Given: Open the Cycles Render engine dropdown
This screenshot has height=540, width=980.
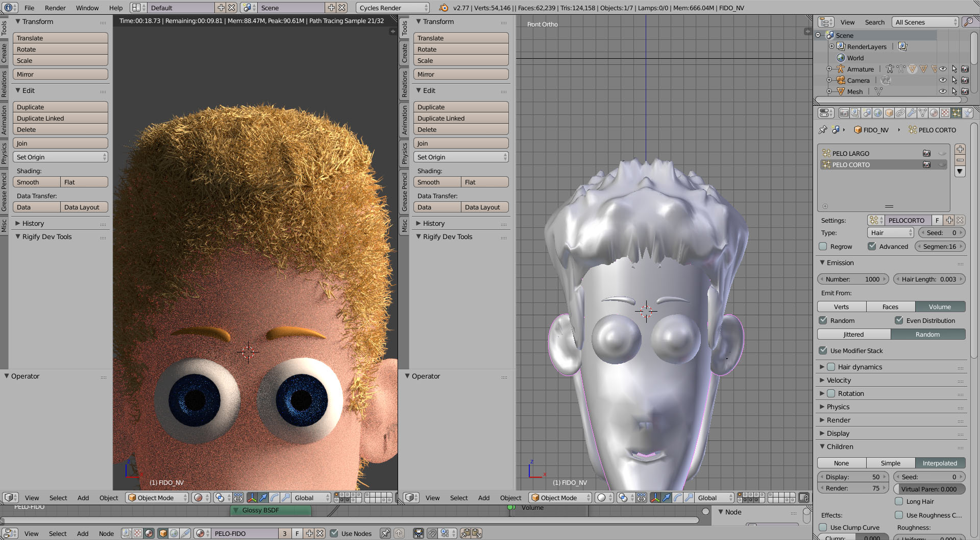Looking at the screenshot, I should click(392, 8).
